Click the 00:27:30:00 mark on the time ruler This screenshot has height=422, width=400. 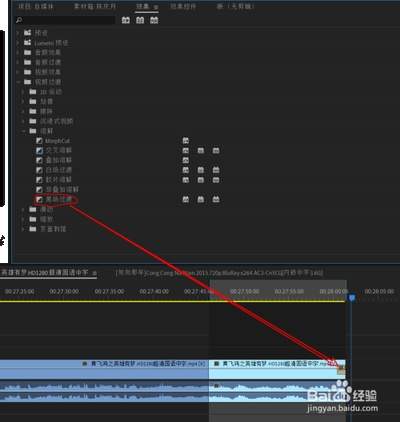[64, 291]
